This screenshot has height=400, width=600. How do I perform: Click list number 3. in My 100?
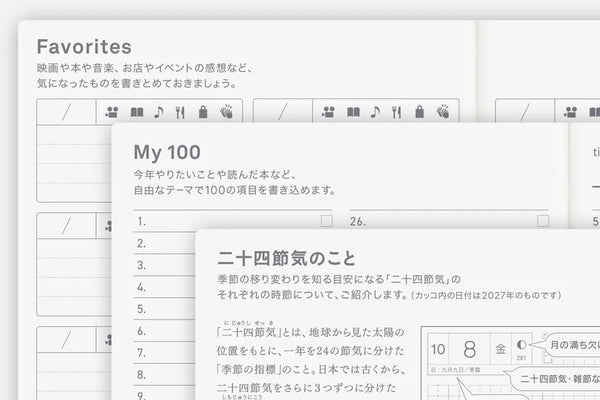pos(142,265)
